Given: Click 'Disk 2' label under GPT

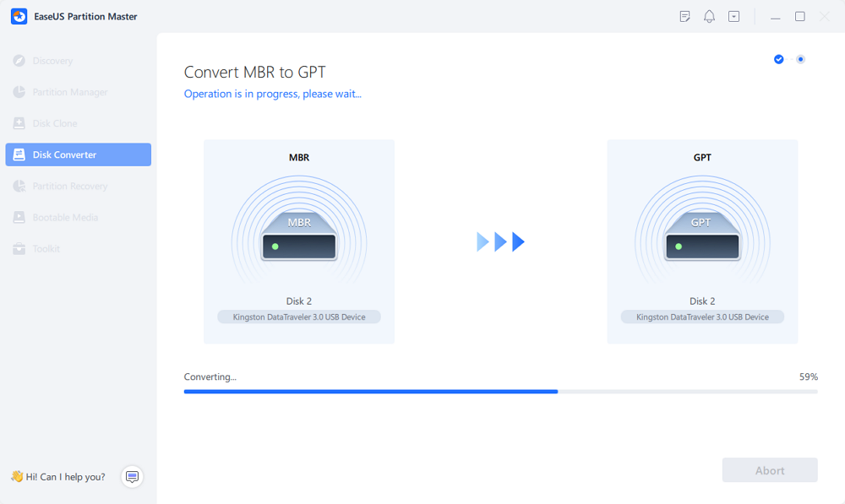Looking at the screenshot, I should click(702, 301).
